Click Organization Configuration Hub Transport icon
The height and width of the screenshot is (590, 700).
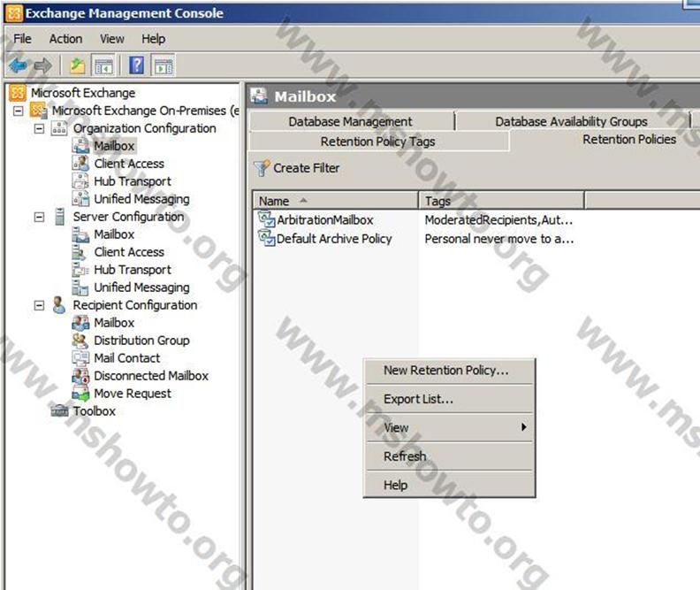[x=80, y=180]
